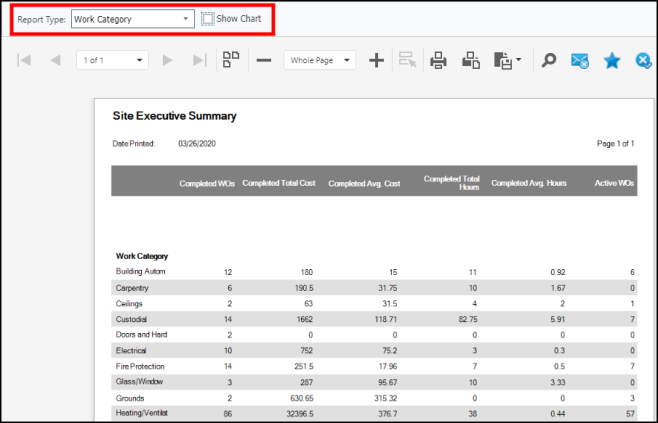This screenshot has height=423, width=658.
Task: Click Heating total cost value 32396.5
Action: 300,414
